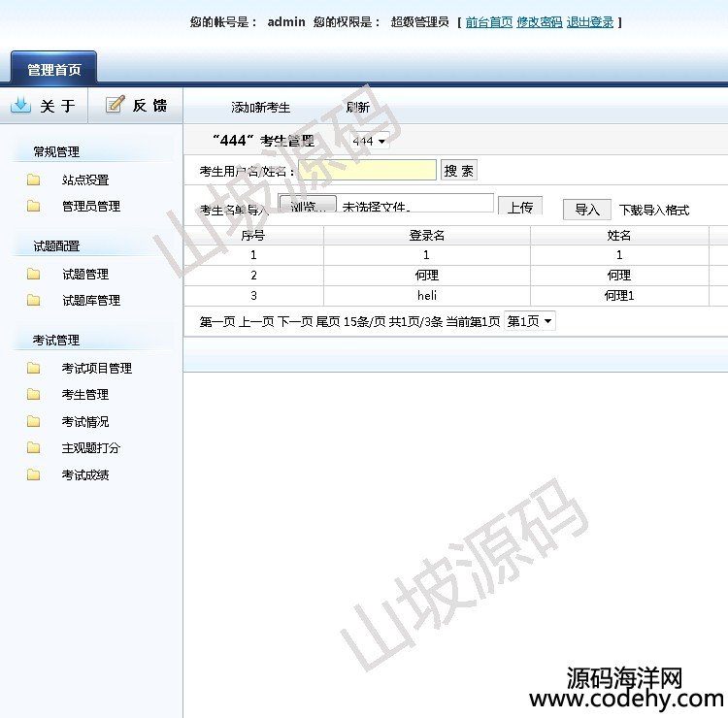Click the folder icon next to 考试项目管理
Screen dimensions: 728x718
33,368
